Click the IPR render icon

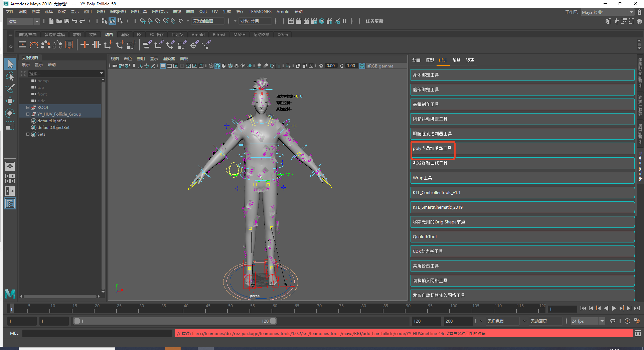(306, 21)
